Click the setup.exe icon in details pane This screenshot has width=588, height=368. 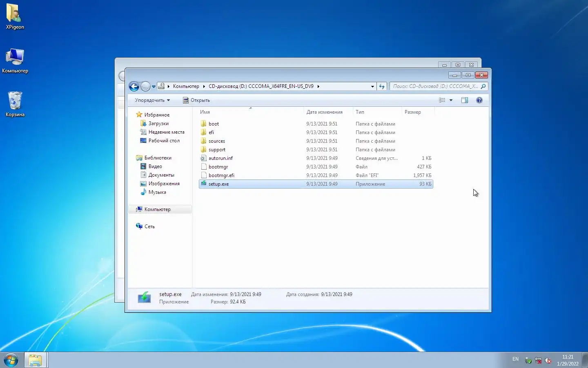pyautogui.click(x=144, y=298)
